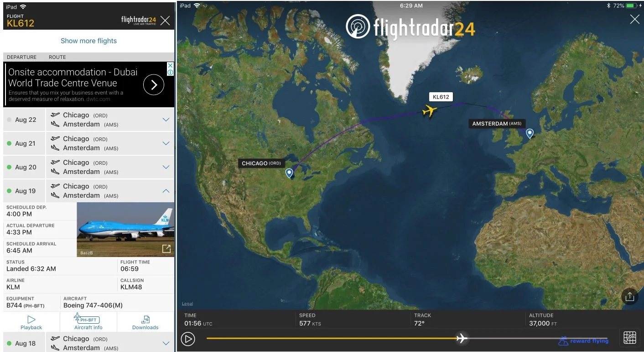Toggle the map grid chart icon
Image resolution: width=644 pixels, height=352 pixels.
pyautogui.click(x=629, y=338)
